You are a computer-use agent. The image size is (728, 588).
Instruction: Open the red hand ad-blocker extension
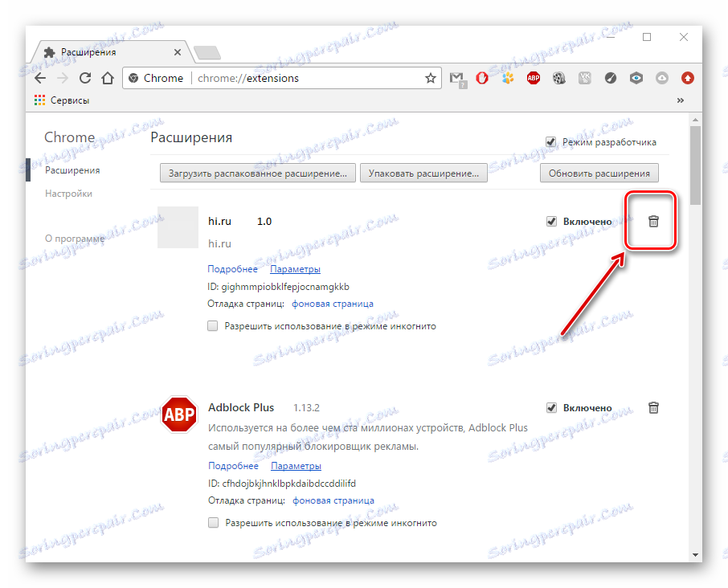point(482,78)
